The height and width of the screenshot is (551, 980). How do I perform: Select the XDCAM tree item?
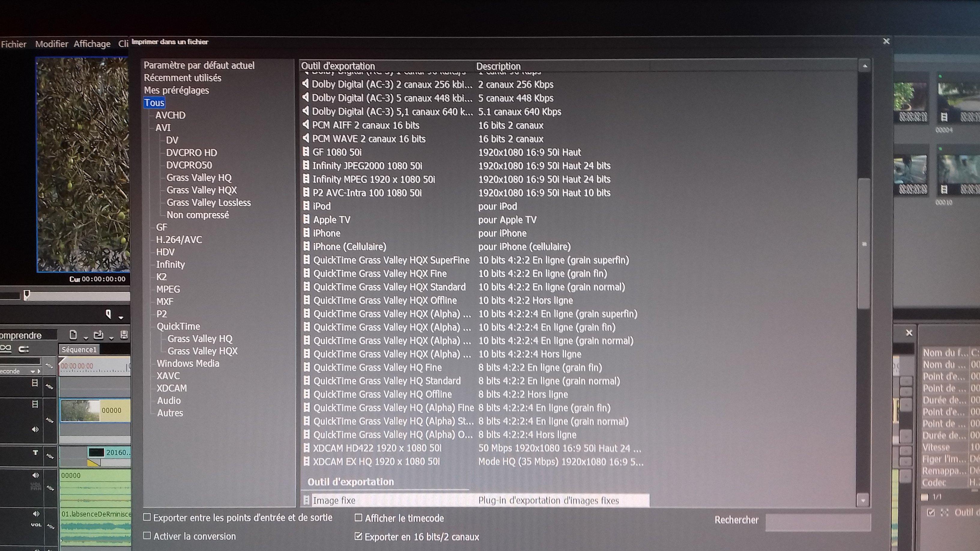click(171, 388)
